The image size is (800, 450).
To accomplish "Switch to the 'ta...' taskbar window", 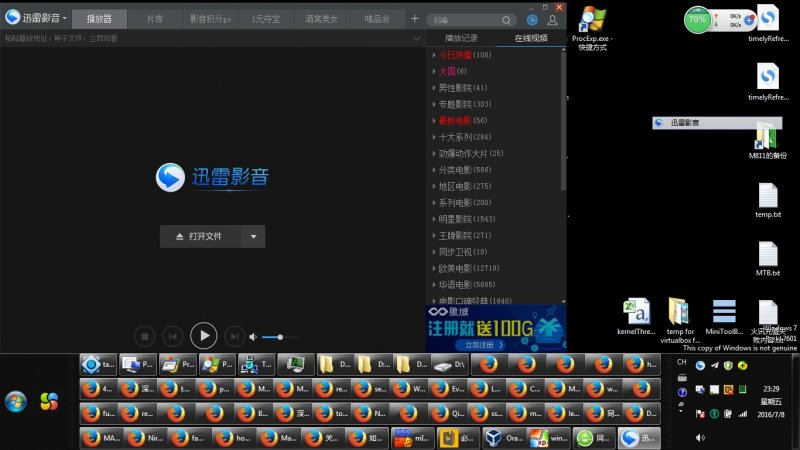I will (98, 364).
